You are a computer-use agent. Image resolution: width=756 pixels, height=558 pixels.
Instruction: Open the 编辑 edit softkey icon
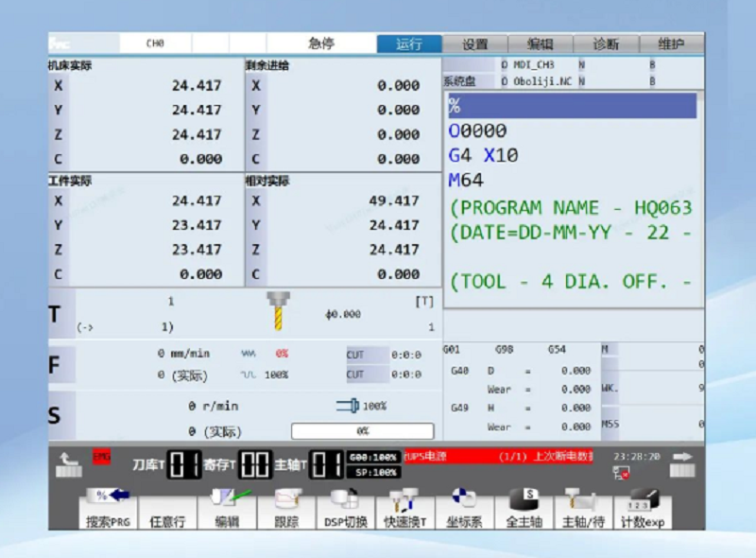tap(227, 508)
